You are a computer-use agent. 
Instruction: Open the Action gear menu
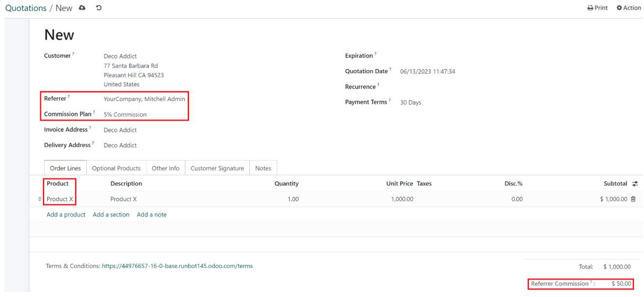tap(628, 8)
